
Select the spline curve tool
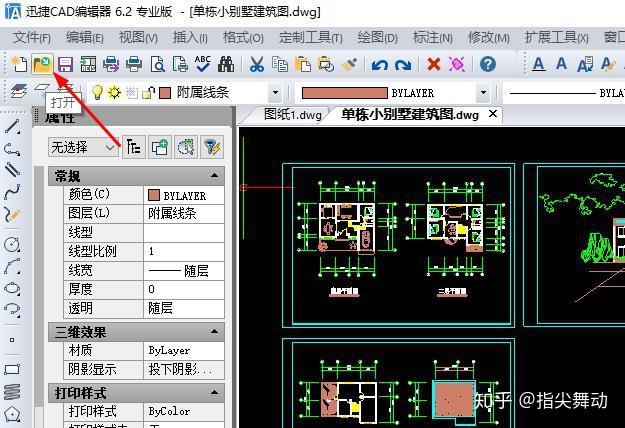[x=12, y=192]
